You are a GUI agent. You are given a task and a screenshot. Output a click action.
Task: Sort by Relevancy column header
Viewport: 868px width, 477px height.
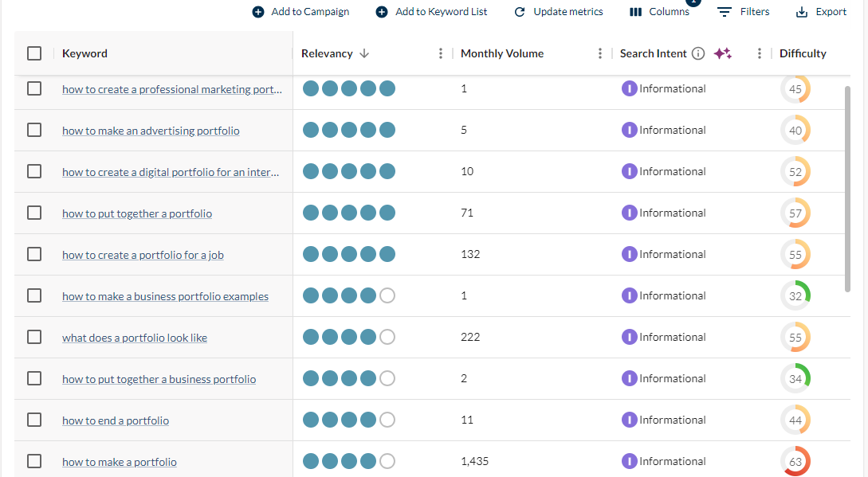coord(327,53)
